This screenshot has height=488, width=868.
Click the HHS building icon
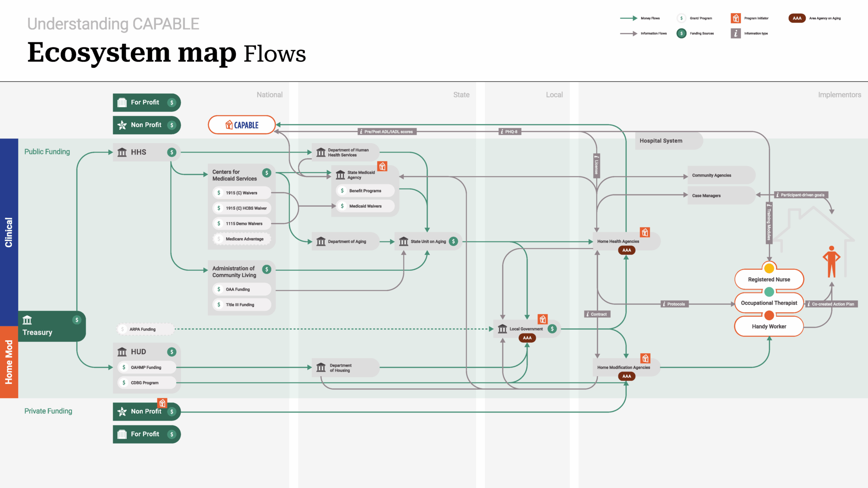pos(122,152)
